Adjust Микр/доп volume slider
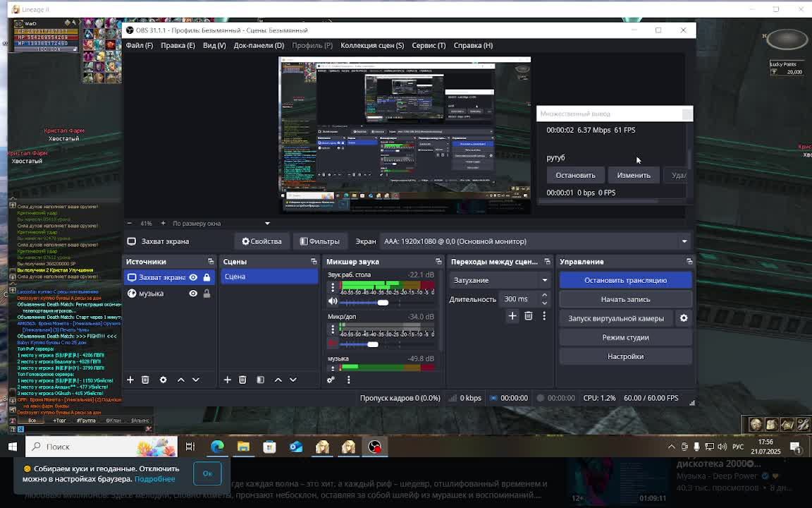 373,344
